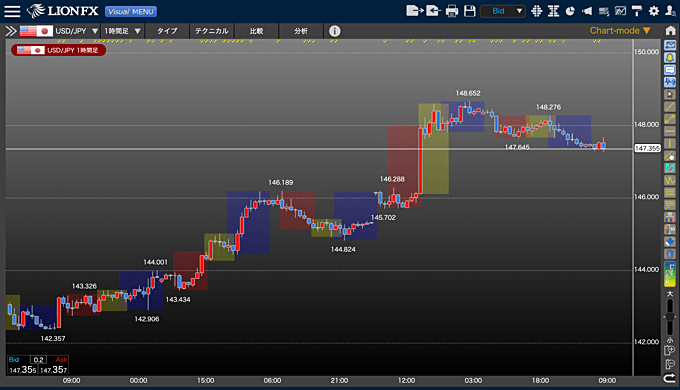Click the Chart-mode selector
Screen dimensions: 680x390
pos(620,30)
